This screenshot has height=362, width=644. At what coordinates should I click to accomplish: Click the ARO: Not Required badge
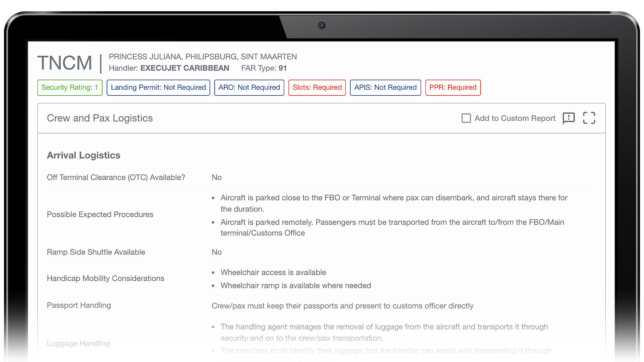click(249, 88)
